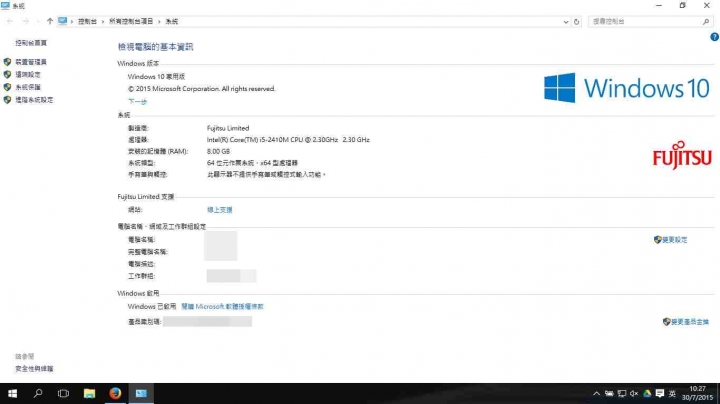This screenshot has height=404, width=720.
Task: Go to Control Panel Home (控制台首頁)
Action: coord(31,43)
